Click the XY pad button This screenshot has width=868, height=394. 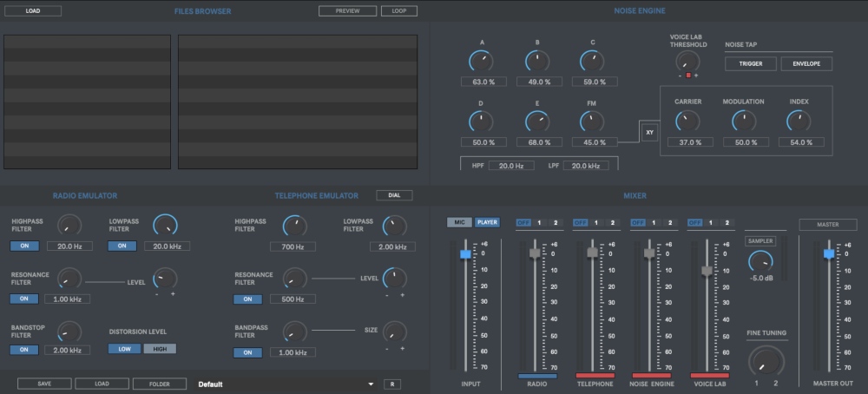point(649,132)
